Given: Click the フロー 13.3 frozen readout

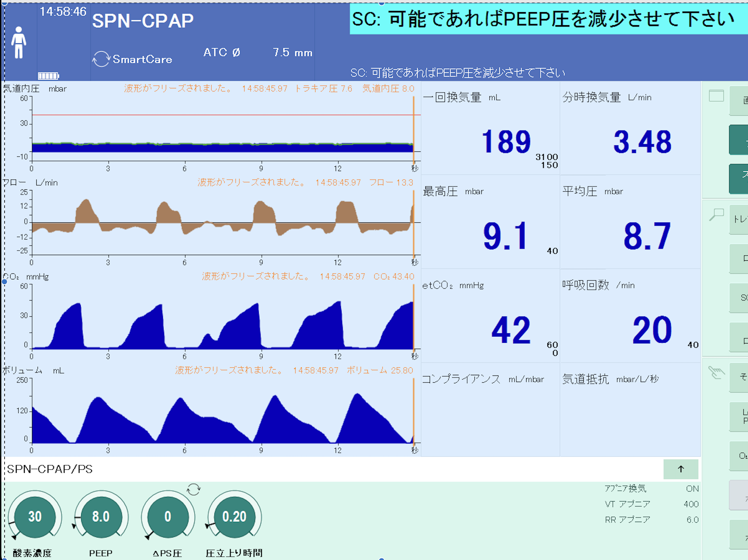Looking at the screenshot, I should (391, 183).
